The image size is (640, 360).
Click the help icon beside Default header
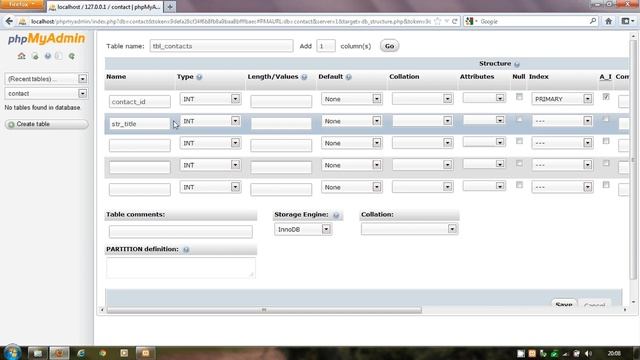(349, 77)
